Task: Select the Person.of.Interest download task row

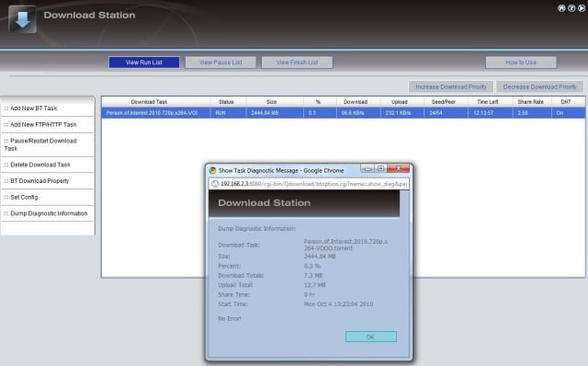Action: coord(343,113)
